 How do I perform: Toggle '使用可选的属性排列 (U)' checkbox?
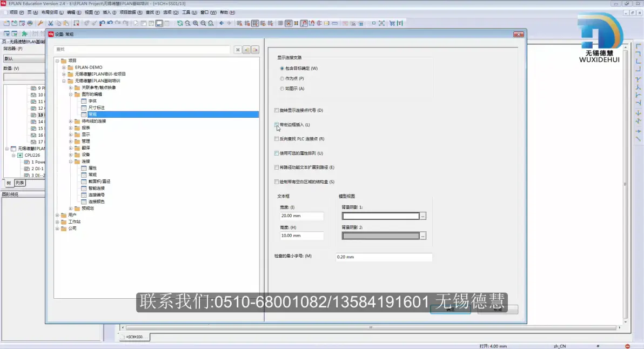pos(277,153)
